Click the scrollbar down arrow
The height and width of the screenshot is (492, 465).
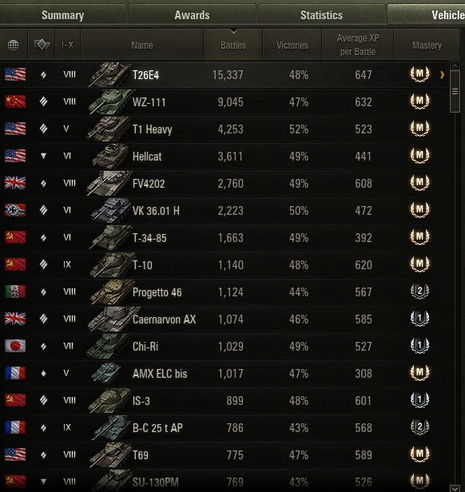pos(455,488)
